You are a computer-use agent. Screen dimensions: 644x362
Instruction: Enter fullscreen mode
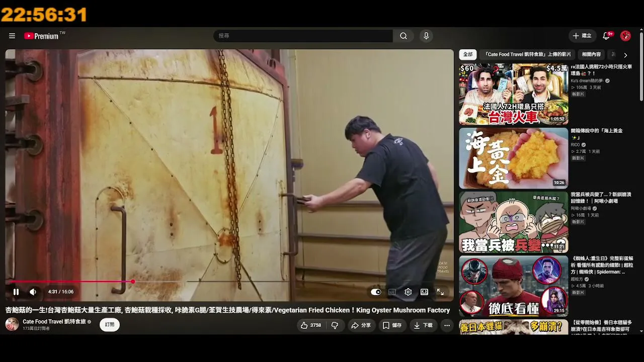440,292
